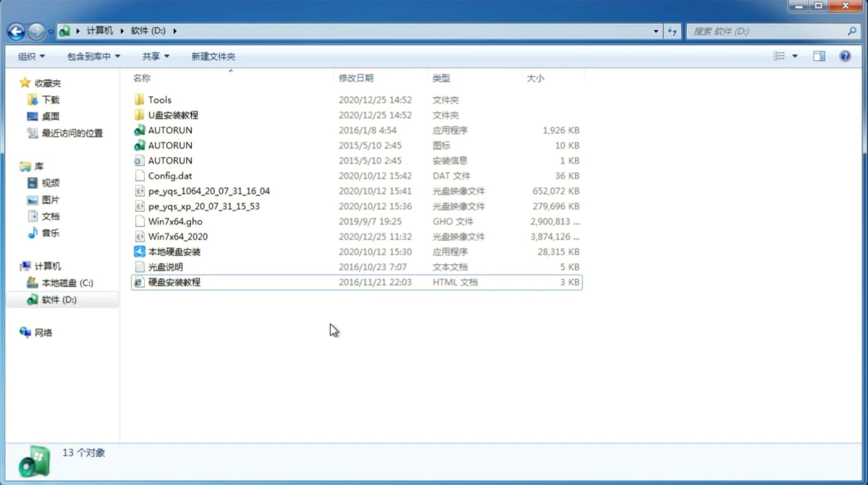Open U盘安装教程 folder
This screenshot has width=868, height=485.
174,115
